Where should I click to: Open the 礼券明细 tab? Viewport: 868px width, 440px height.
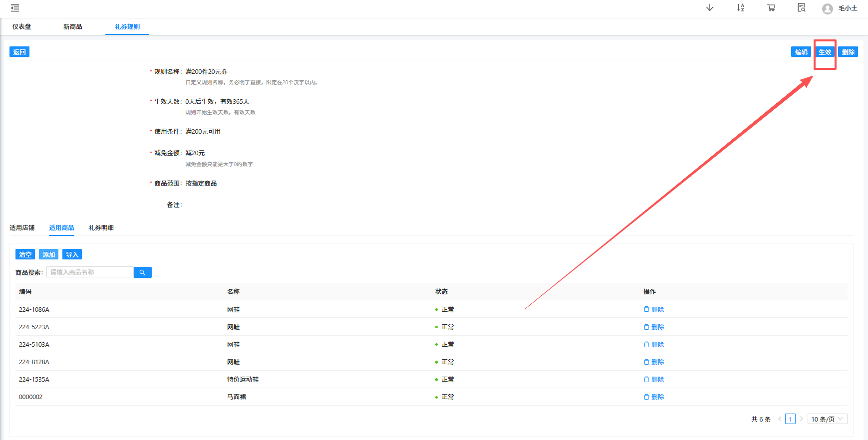[x=101, y=228]
